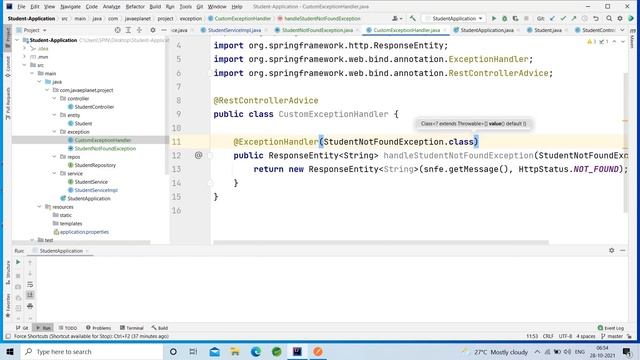Toggle the Favorites sidebar tool window
Image resolution: width=640 pixels, height=360 pixels.
tap(8, 305)
